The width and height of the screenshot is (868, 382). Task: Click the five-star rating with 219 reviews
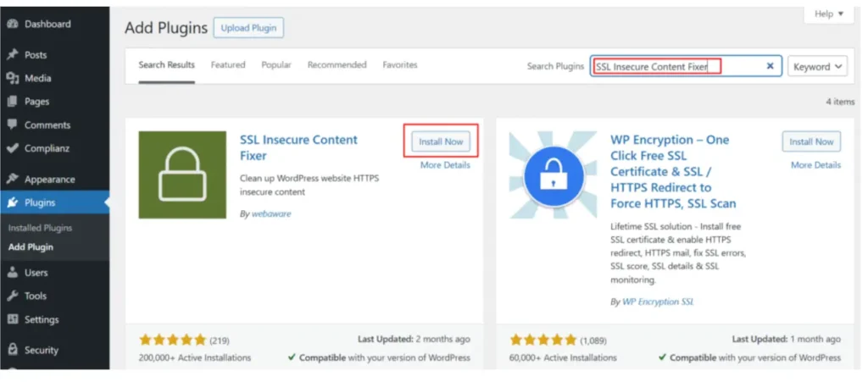(173, 340)
